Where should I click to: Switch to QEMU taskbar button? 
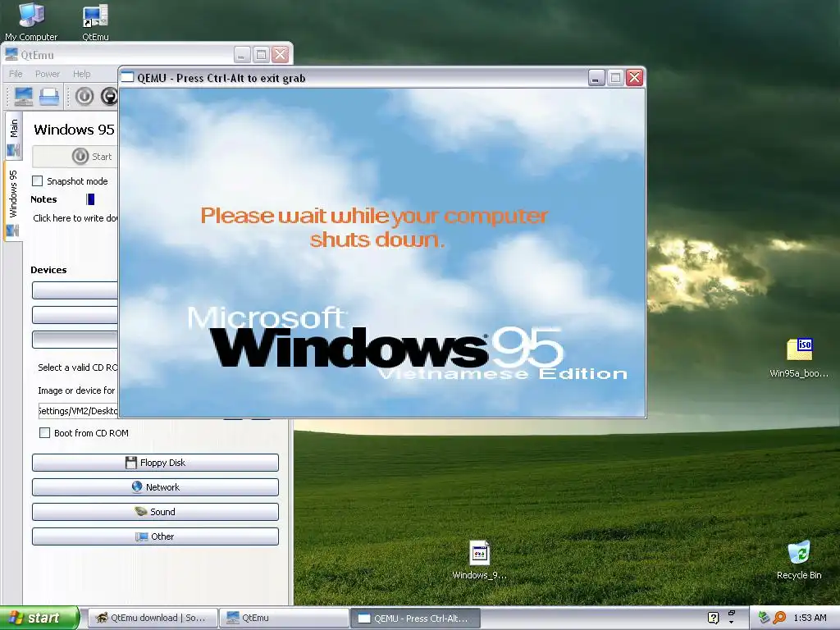415,619
